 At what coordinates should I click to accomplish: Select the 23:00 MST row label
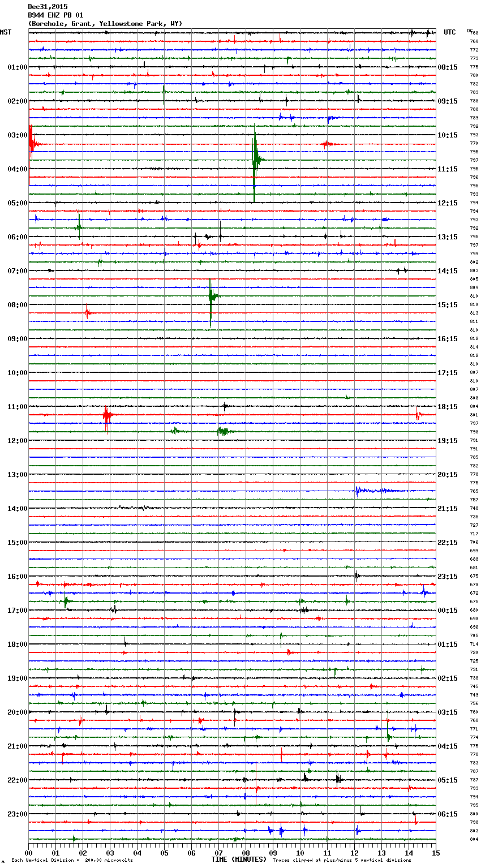tap(18, 814)
